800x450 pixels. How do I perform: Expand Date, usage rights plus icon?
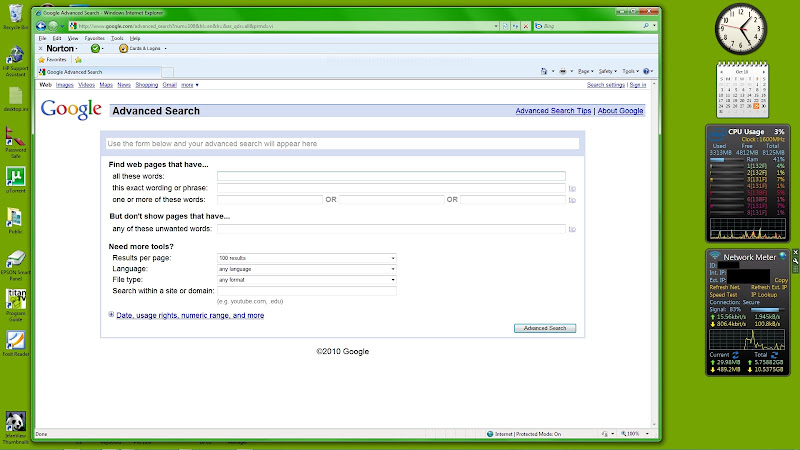(x=111, y=315)
